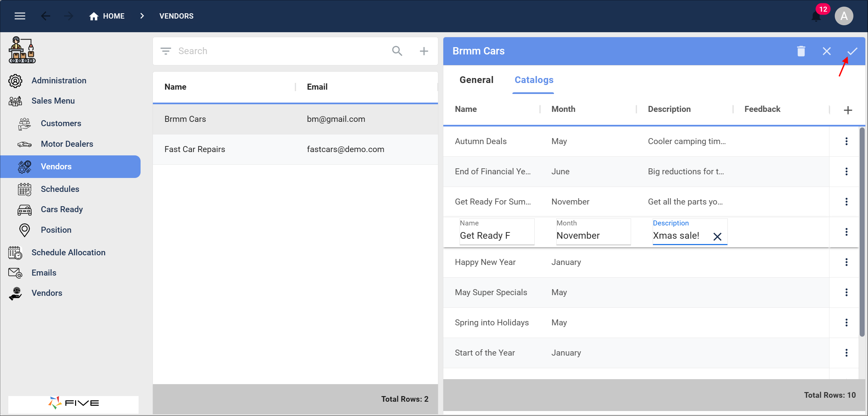Click the filter icon in the search bar
868x416 pixels.
[x=165, y=51]
